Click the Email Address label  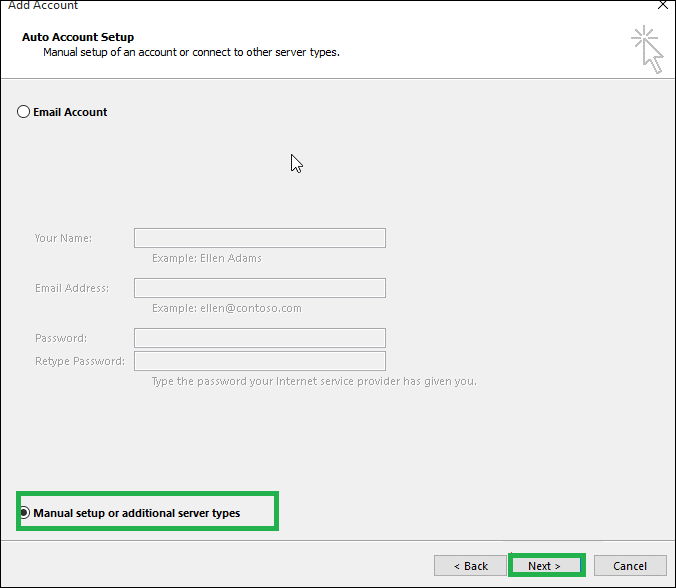point(72,288)
